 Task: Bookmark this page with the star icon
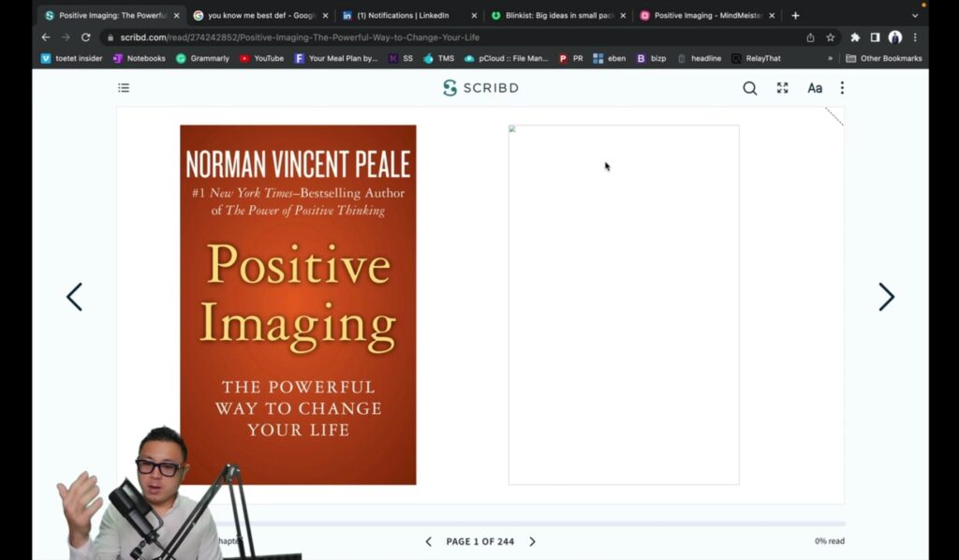pyautogui.click(x=830, y=37)
